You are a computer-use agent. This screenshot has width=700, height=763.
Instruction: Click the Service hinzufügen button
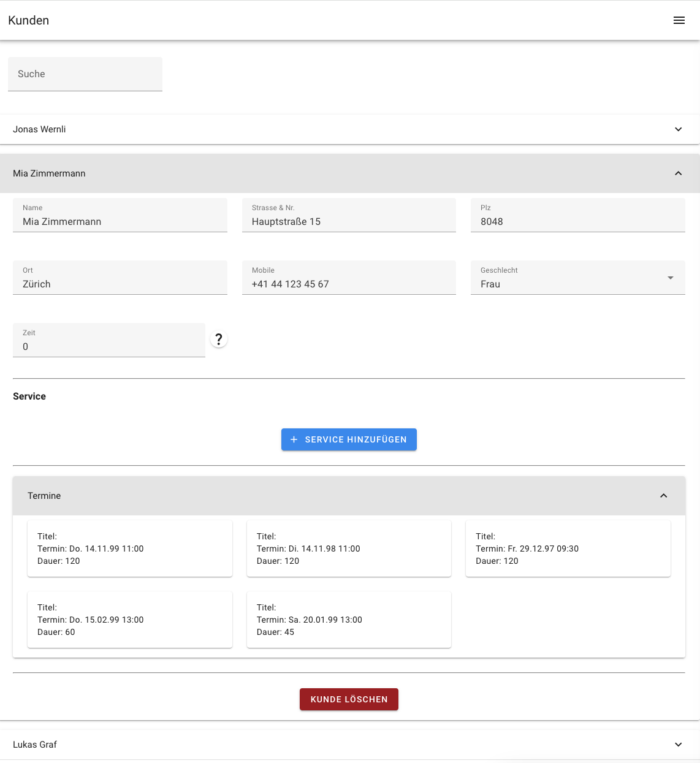click(x=349, y=439)
